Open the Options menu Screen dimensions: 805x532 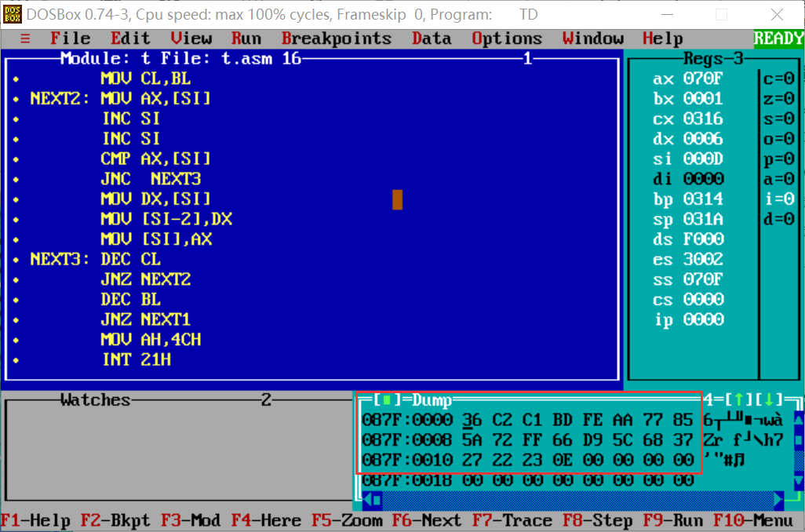tap(507, 38)
